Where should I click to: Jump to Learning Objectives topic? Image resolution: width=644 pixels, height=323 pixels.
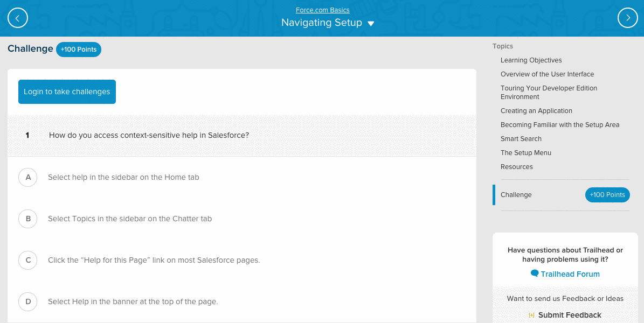531,60
